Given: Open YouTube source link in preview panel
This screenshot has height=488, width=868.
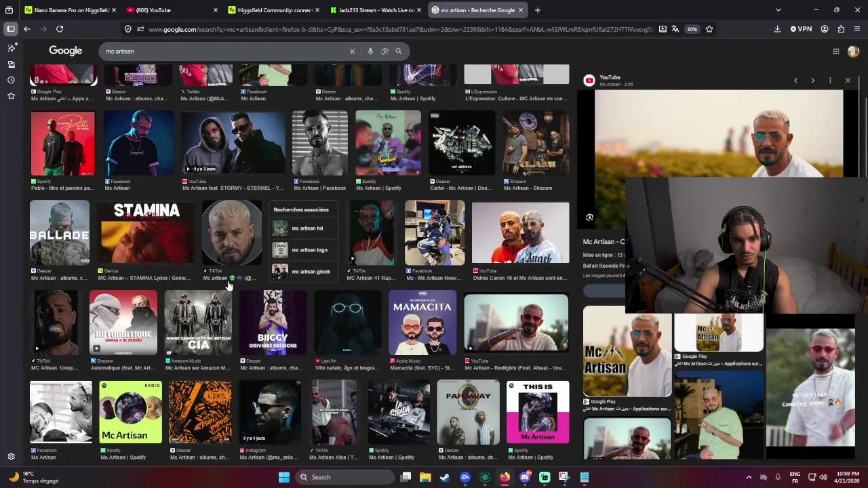Looking at the screenshot, I should point(610,77).
